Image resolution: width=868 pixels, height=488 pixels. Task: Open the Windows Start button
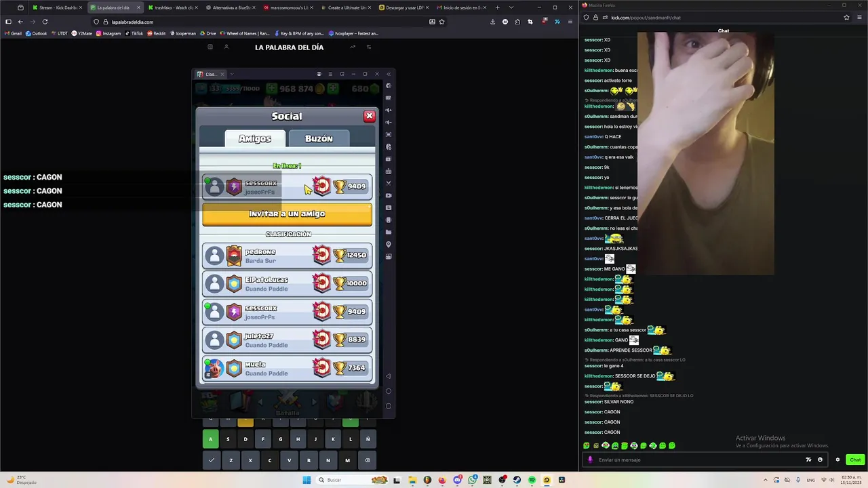tap(307, 480)
